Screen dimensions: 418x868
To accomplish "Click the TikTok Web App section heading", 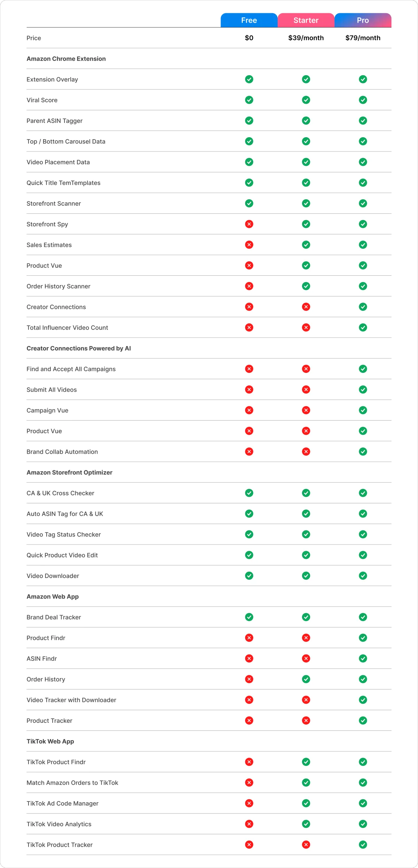I will (50, 741).
